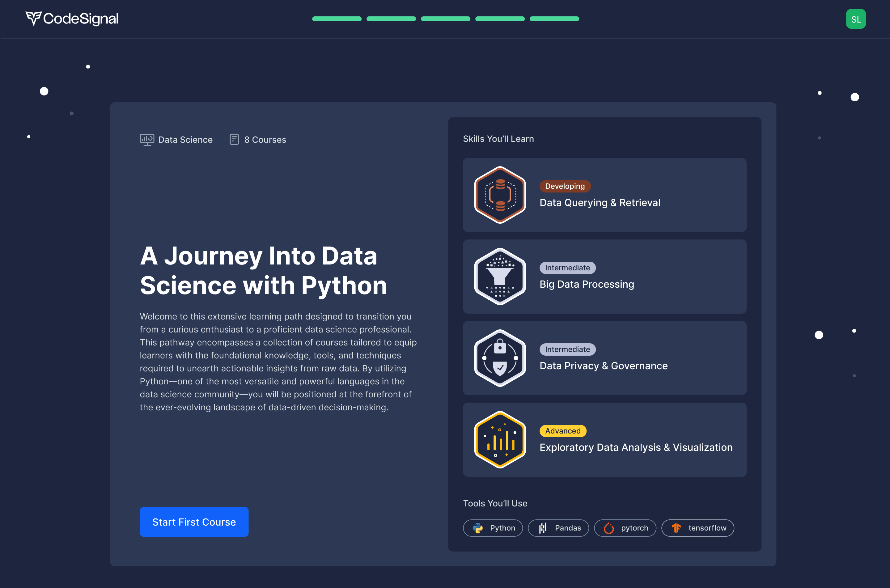The image size is (890, 588).
Task: Click the first green progress segment
Action: [x=337, y=19]
